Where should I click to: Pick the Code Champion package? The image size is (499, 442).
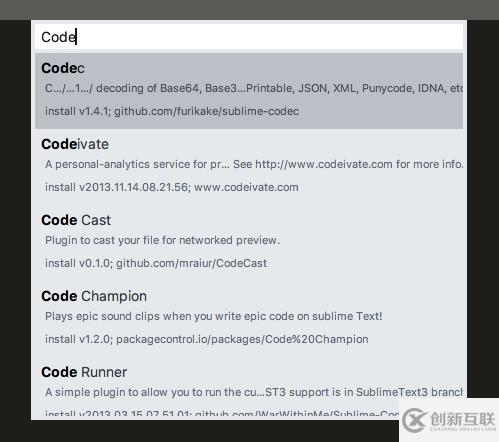94,296
